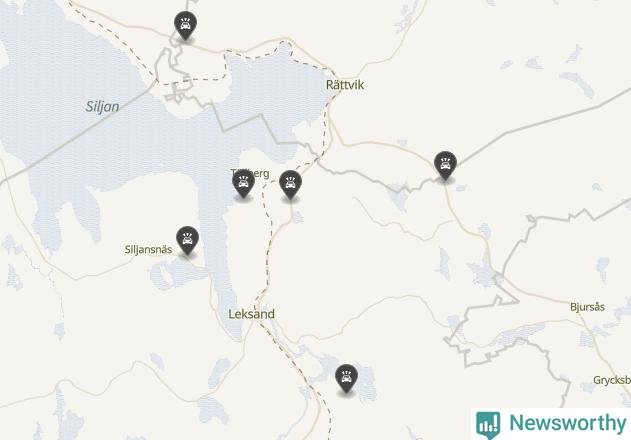Click the car marker on the road east of Rättvik
631x440 pixels.
[x=445, y=165]
